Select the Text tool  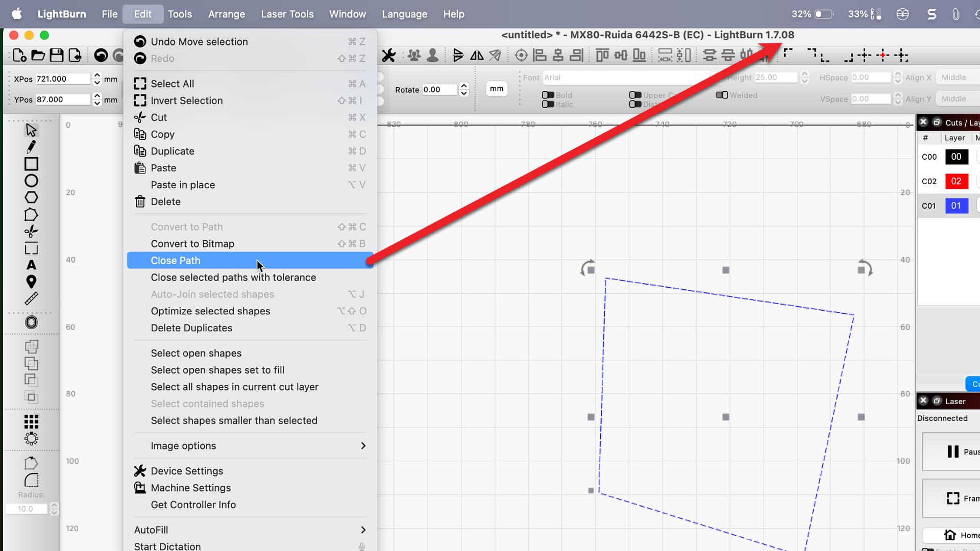click(31, 265)
